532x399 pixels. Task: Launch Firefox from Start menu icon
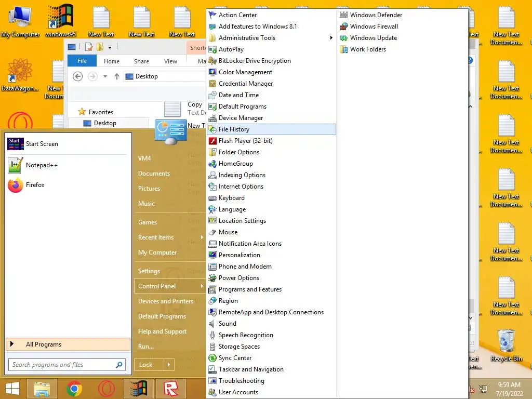tap(15, 185)
